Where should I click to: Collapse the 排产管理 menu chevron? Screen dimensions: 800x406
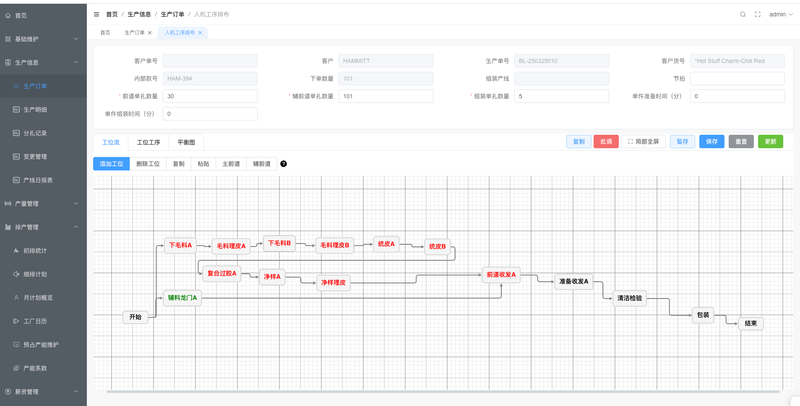tap(76, 227)
